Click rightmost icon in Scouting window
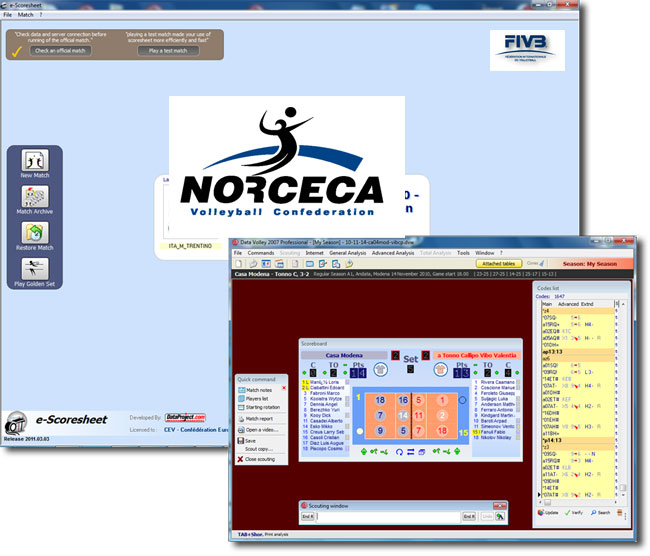 [x=500, y=517]
